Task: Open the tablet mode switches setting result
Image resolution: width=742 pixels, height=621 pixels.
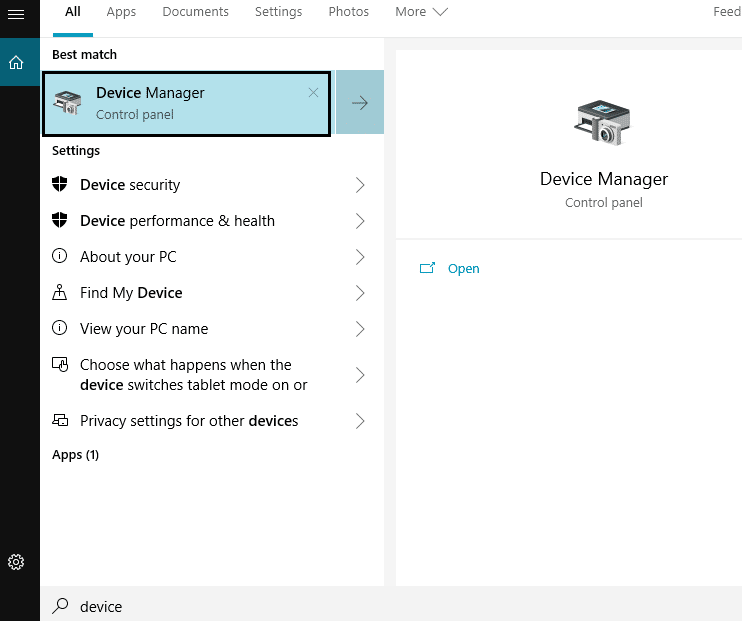Action: (x=212, y=375)
